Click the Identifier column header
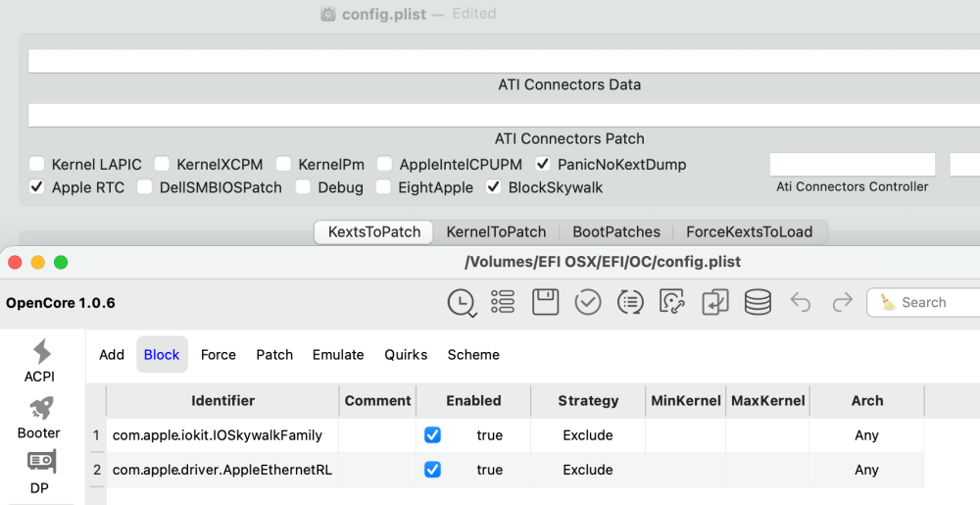The image size is (980, 505). click(x=222, y=401)
